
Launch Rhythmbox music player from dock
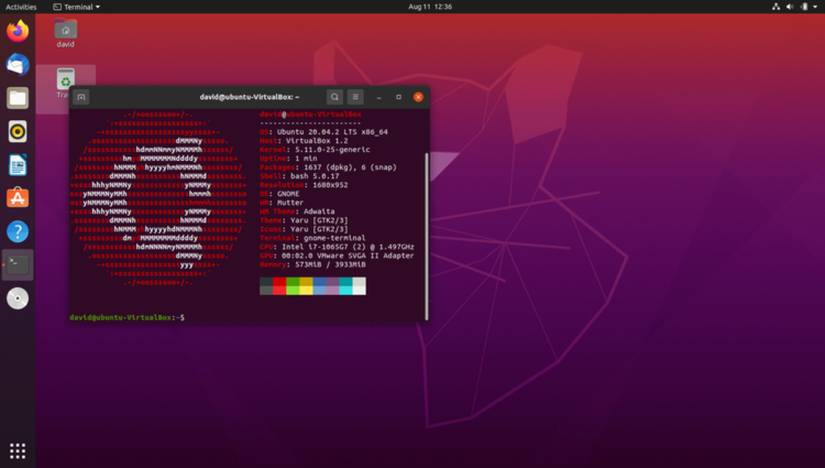[x=17, y=131]
